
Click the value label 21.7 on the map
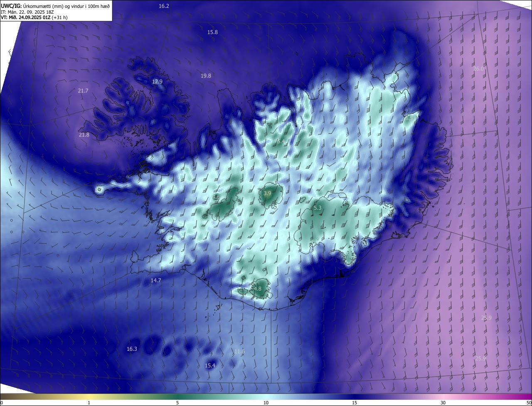(x=83, y=91)
